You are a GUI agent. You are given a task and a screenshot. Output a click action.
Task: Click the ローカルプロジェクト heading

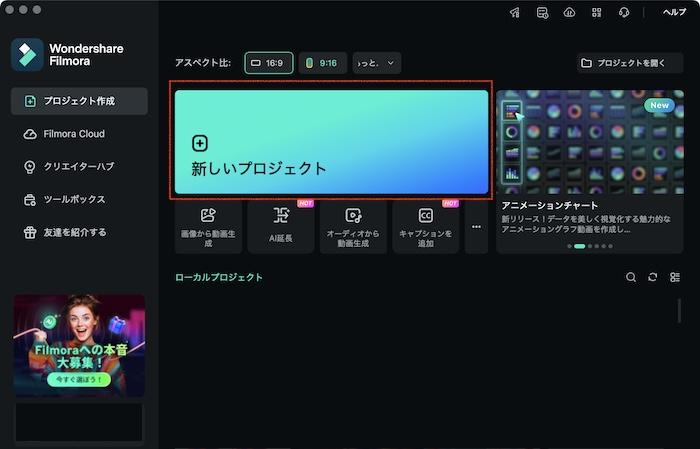219,277
